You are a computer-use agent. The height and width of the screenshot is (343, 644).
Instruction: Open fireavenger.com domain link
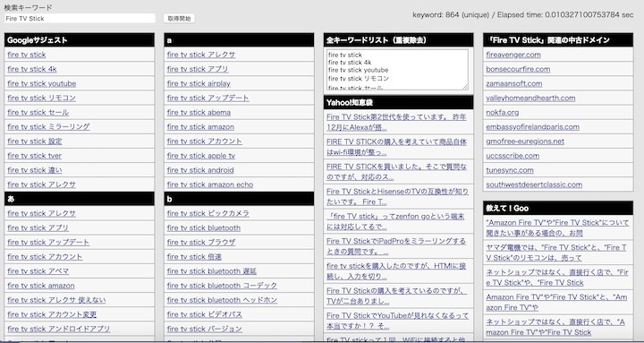513,55
